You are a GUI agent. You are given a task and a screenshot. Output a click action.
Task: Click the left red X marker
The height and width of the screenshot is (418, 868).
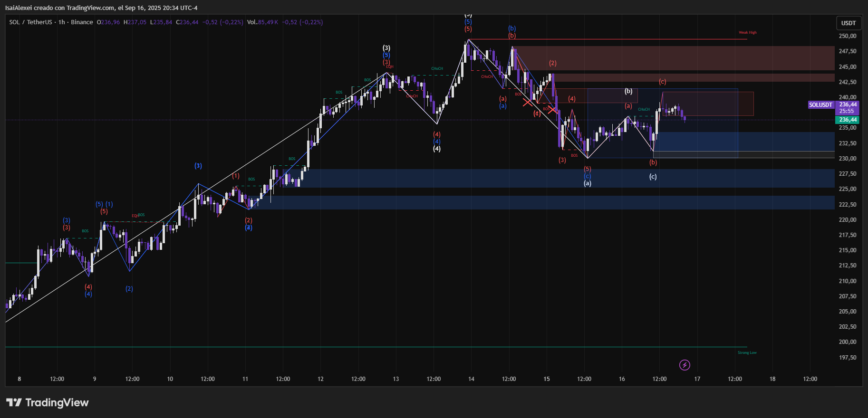pos(528,102)
